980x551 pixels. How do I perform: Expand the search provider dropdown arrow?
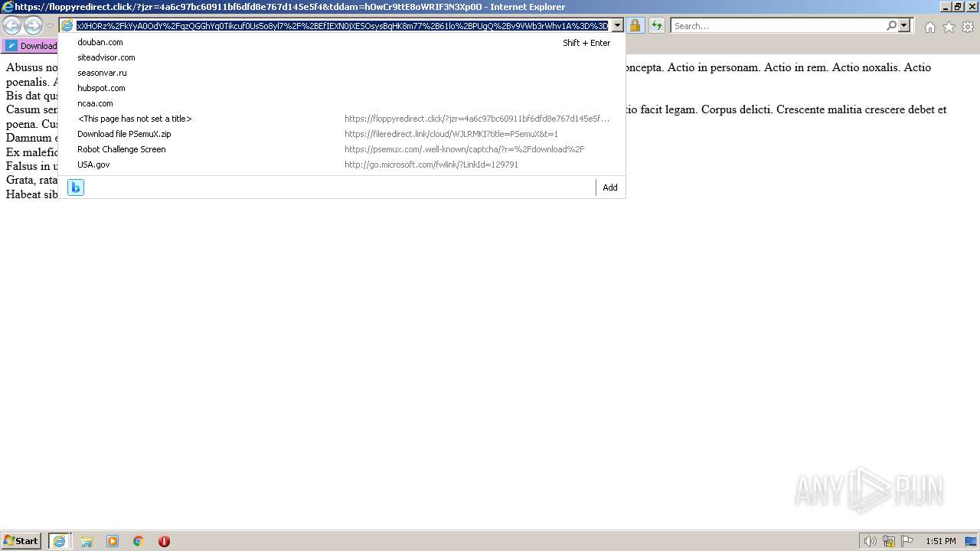coord(904,25)
